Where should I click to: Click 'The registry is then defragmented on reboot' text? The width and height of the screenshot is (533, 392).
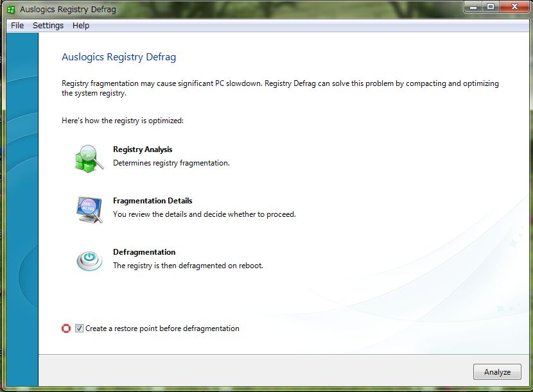click(188, 266)
